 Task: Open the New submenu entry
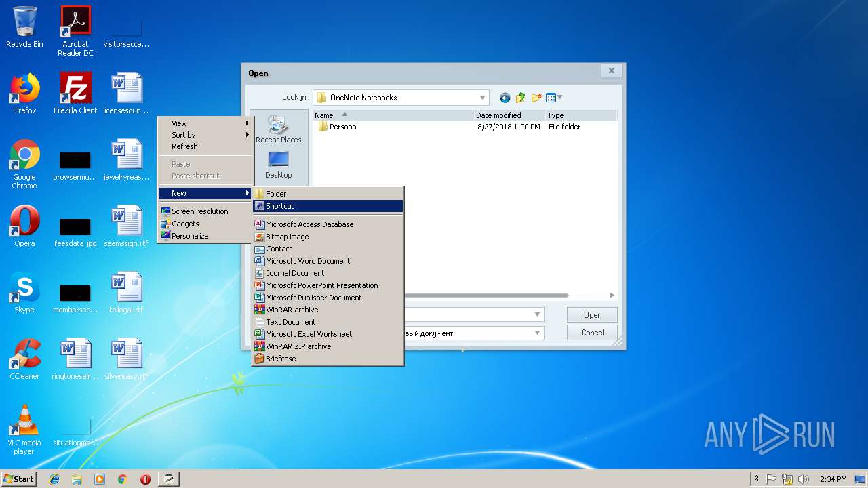click(x=205, y=193)
